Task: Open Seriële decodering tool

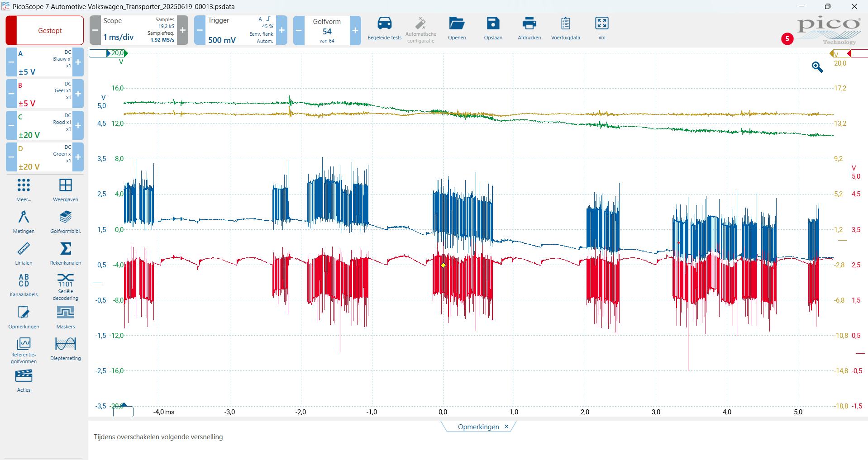Action: (66, 281)
